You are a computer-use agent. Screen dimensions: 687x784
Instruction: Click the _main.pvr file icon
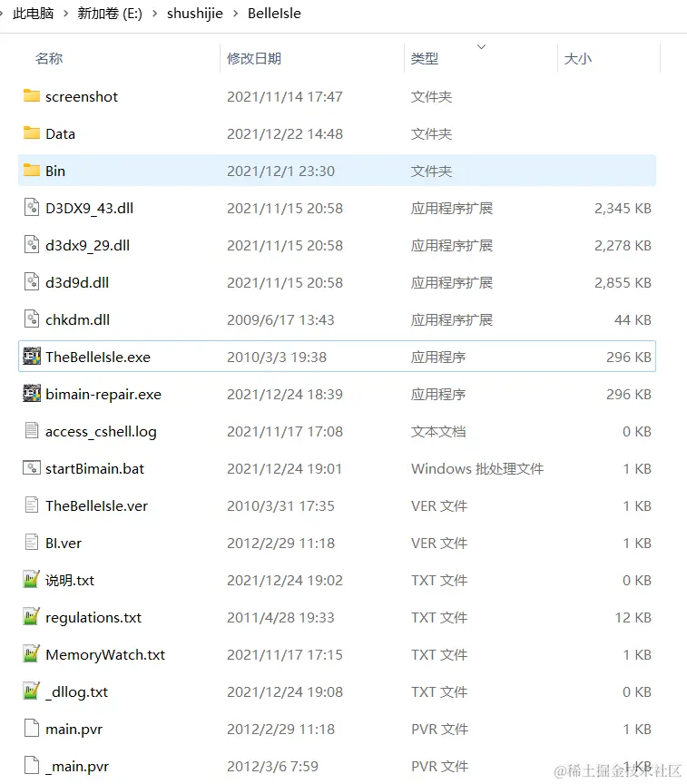pyautogui.click(x=32, y=766)
